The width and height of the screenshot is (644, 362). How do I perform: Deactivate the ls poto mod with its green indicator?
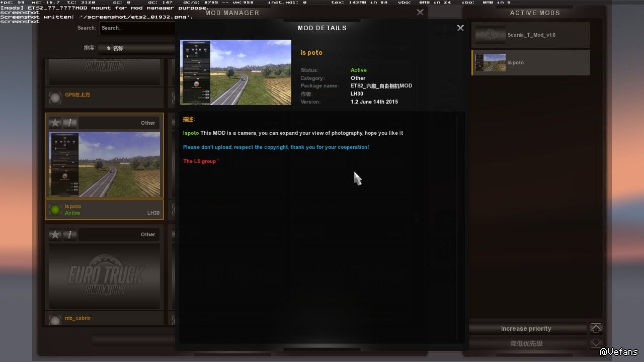pyautogui.click(x=55, y=210)
